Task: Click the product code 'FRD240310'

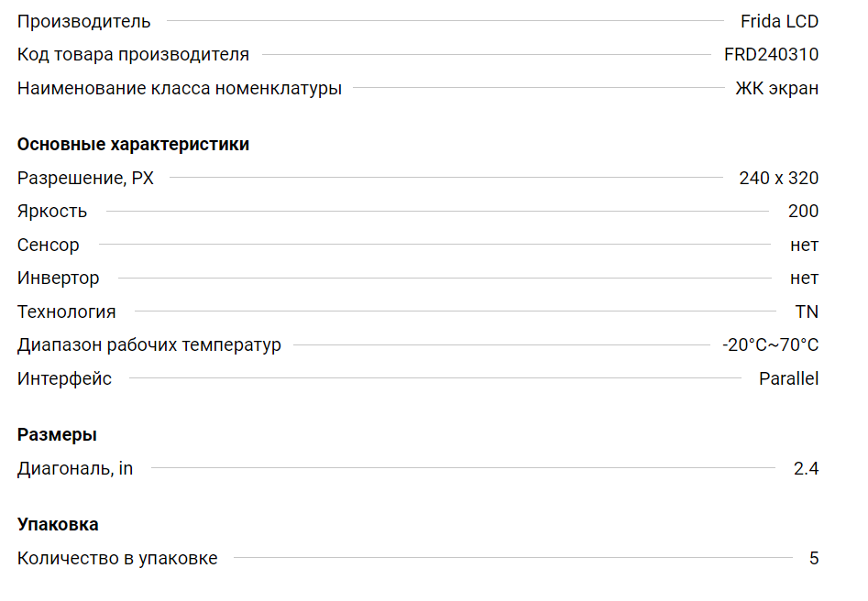Action: point(771,54)
